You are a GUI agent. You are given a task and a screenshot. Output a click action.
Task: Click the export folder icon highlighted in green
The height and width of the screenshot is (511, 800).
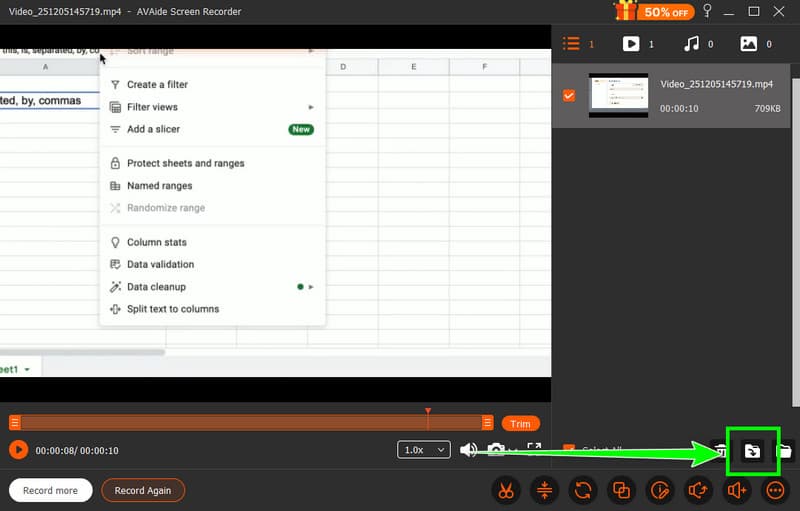pyautogui.click(x=751, y=451)
